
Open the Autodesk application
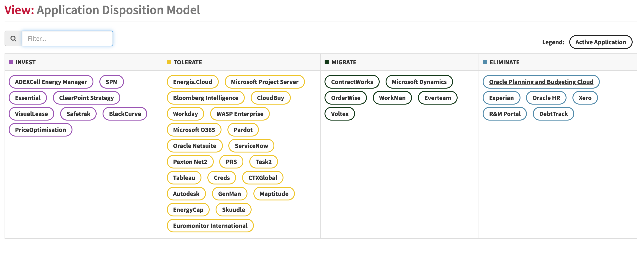point(186,194)
